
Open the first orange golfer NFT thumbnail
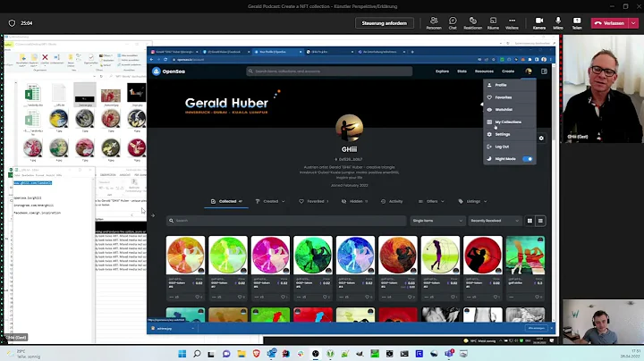[186, 256]
